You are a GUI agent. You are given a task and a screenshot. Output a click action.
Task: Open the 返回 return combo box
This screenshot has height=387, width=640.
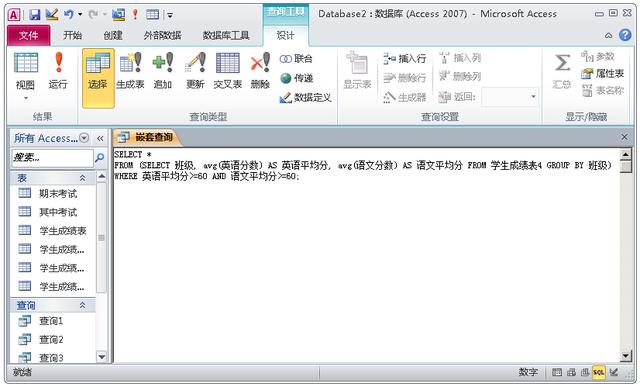pos(510,97)
